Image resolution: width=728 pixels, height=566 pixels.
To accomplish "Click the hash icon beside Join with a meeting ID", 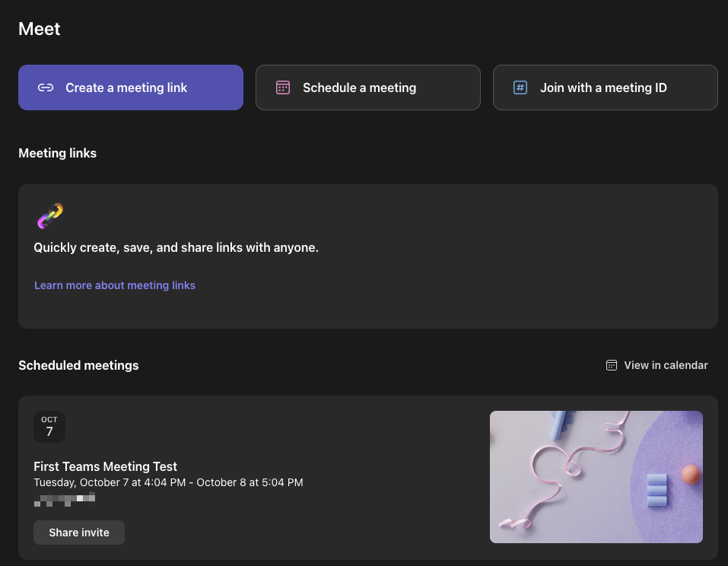I will point(520,87).
